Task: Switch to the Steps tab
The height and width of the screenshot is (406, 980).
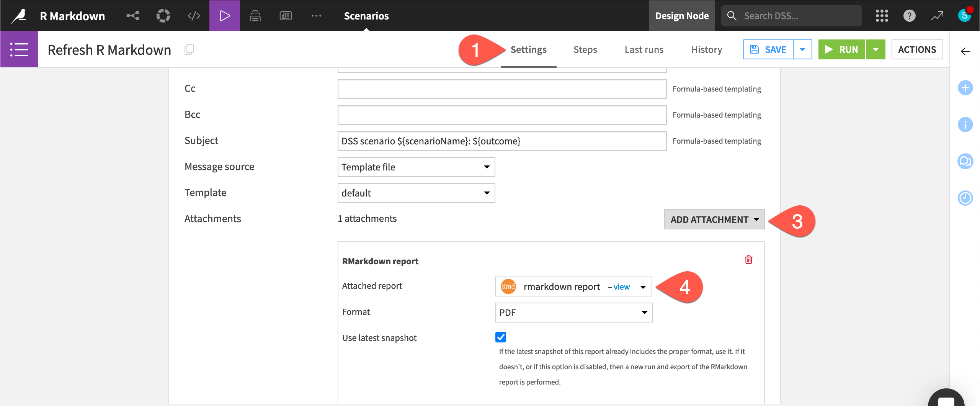Action: tap(585, 49)
